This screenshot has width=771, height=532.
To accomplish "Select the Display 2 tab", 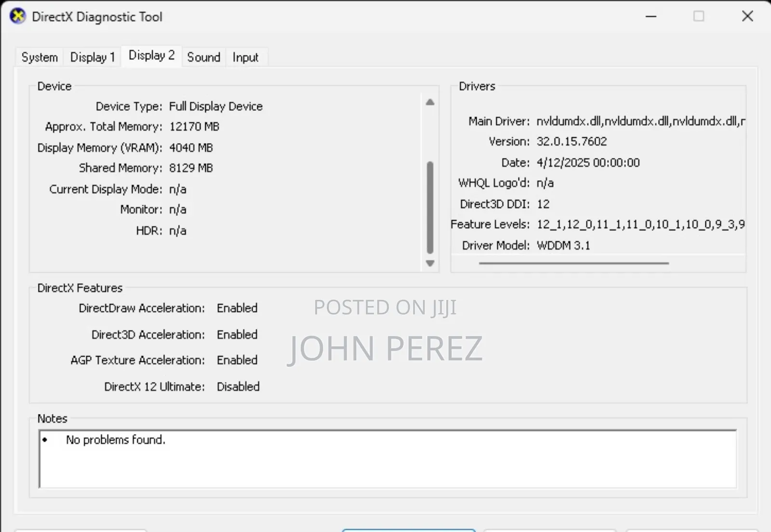I will click(x=151, y=55).
